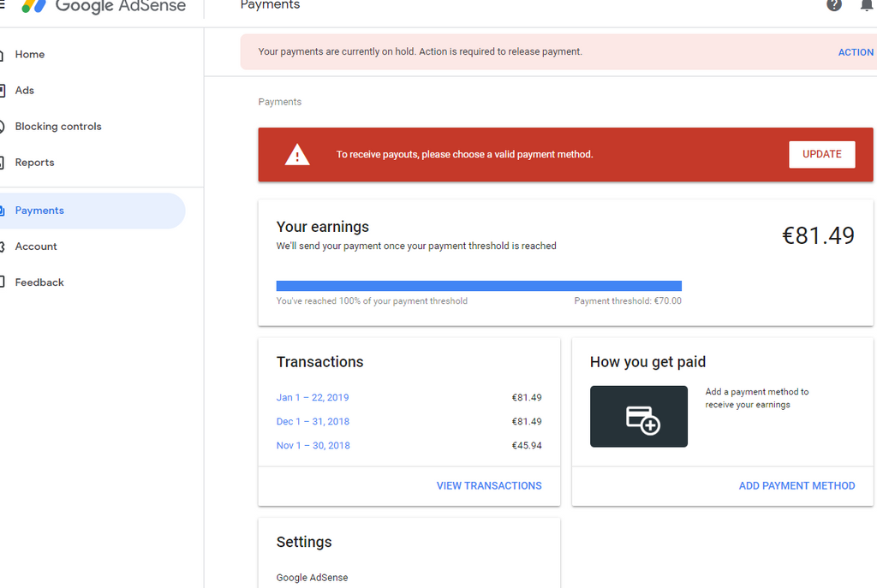Click the ACTION link in hold notice
Image resolution: width=877 pixels, height=588 pixels.
coord(856,52)
